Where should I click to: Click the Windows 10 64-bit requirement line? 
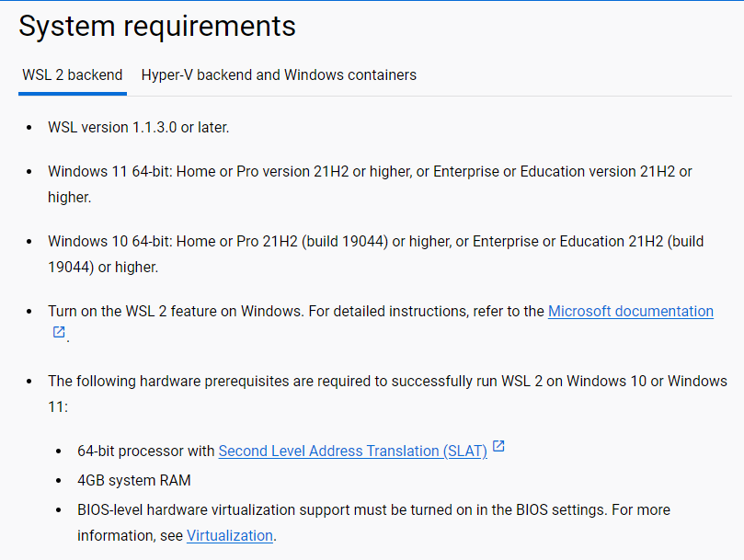368,242
